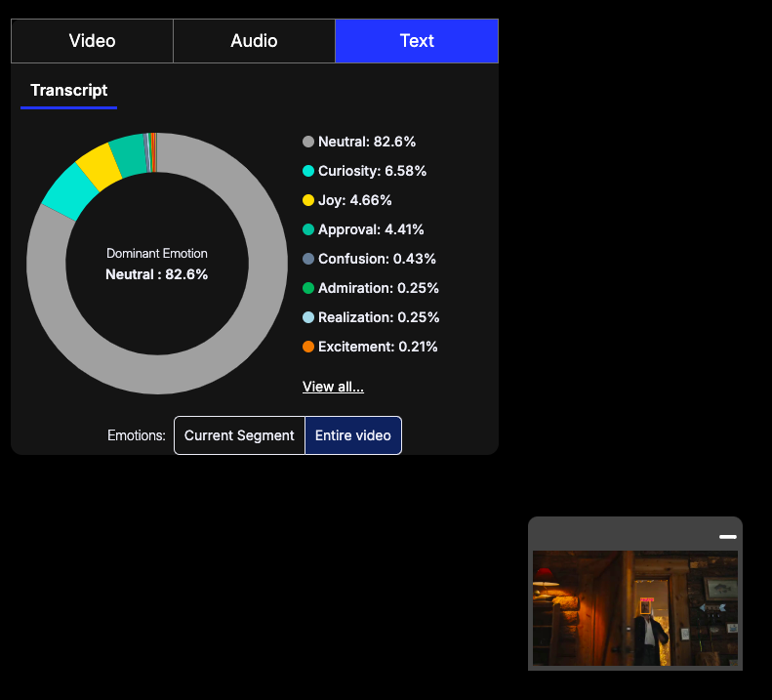Click the teal Approval donut segment
Screen dimensions: 772x700
129,155
